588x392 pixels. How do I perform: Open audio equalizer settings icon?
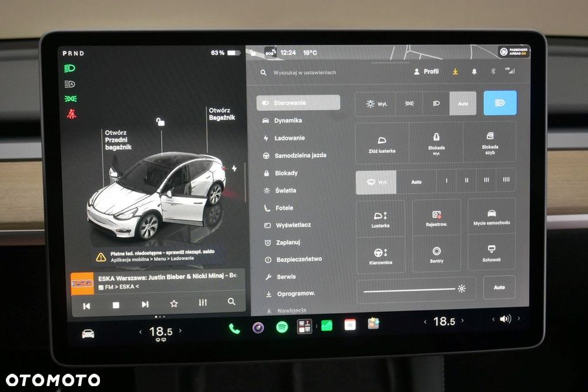[203, 303]
